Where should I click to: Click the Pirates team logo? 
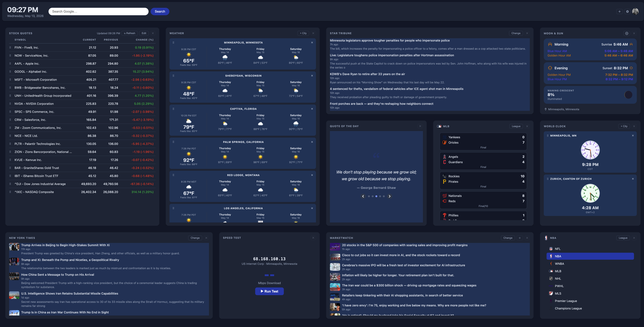444,182
